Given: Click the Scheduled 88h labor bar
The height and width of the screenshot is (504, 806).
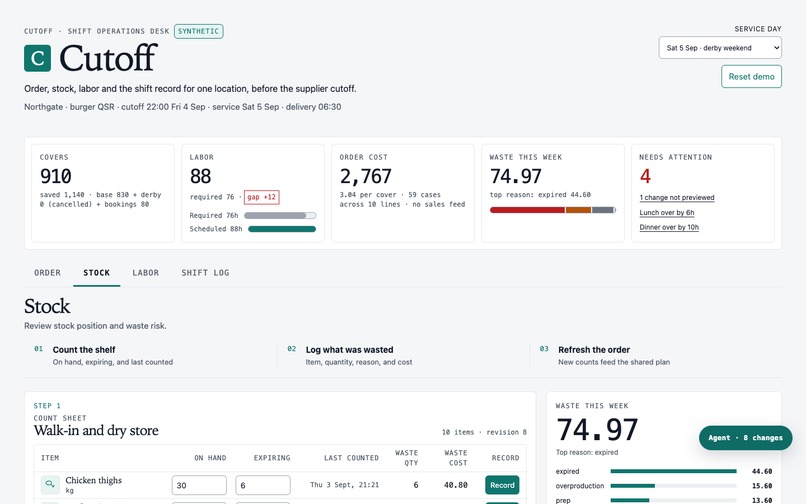Looking at the screenshot, I should [x=282, y=229].
